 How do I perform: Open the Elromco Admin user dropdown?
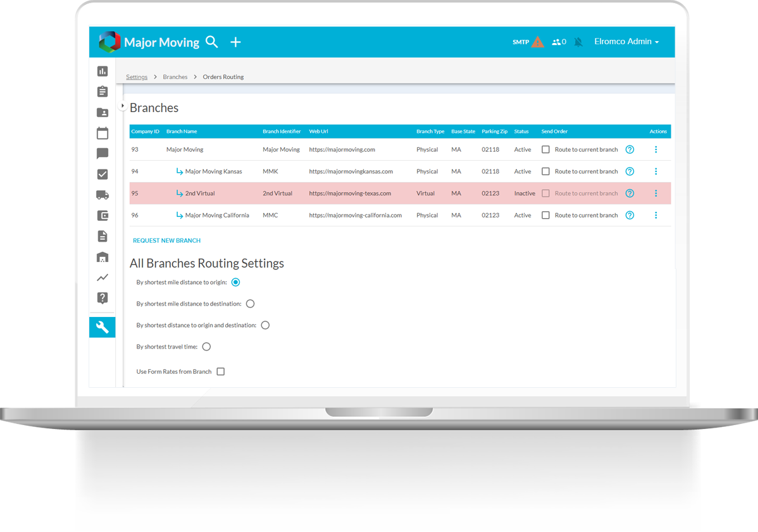pyautogui.click(x=626, y=42)
